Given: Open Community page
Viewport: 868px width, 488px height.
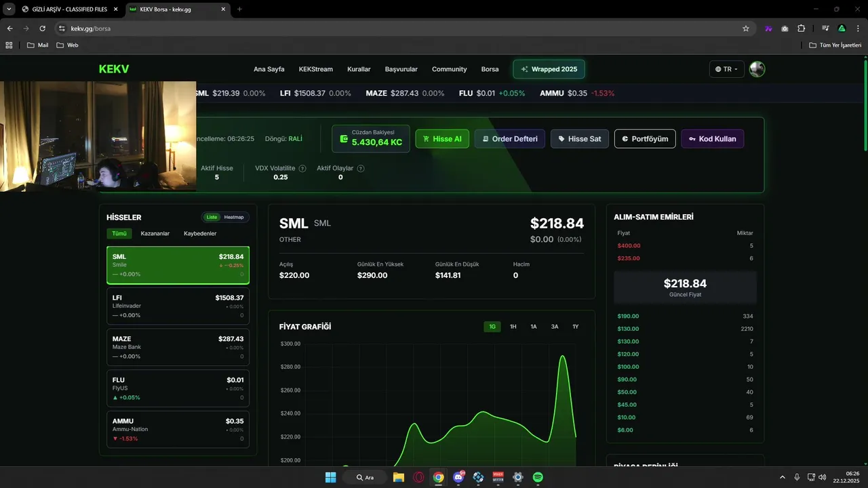Looking at the screenshot, I should click(450, 69).
